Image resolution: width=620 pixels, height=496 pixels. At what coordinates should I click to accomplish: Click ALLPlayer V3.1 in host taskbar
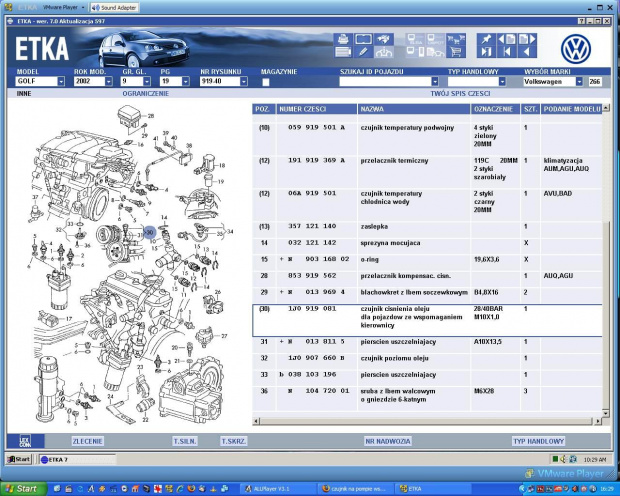[279, 489]
